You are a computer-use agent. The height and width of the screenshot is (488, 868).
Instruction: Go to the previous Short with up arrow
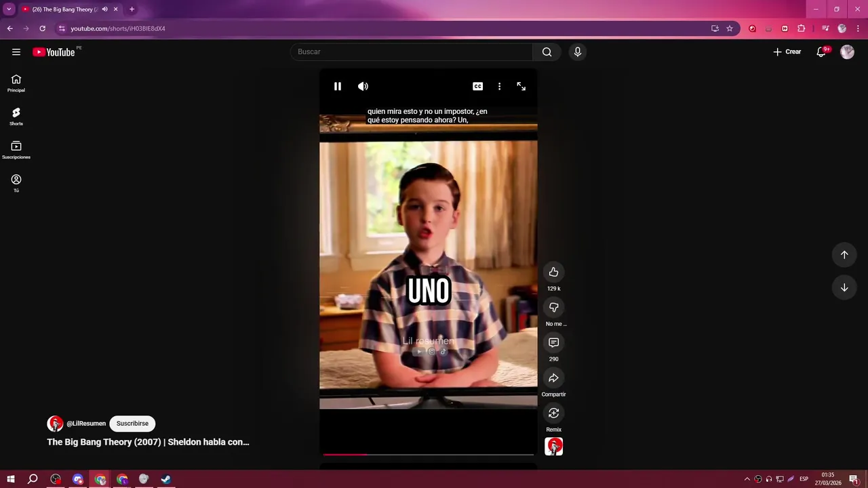[x=844, y=255]
